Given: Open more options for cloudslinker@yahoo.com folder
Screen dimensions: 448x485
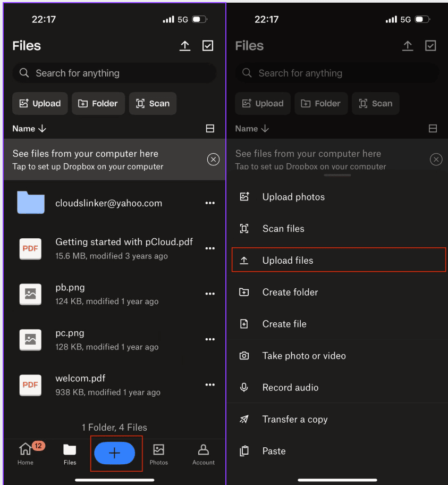Looking at the screenshot, I should (x=210, y=203).
